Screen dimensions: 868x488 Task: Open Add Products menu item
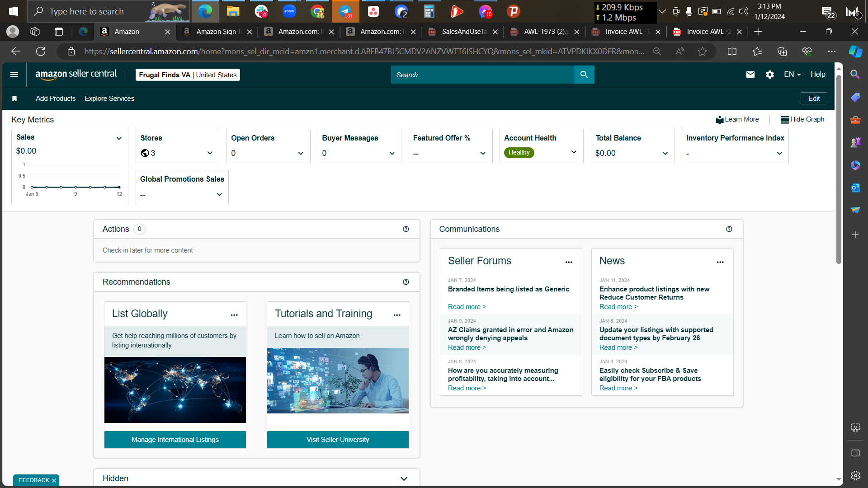coord(56,99)
